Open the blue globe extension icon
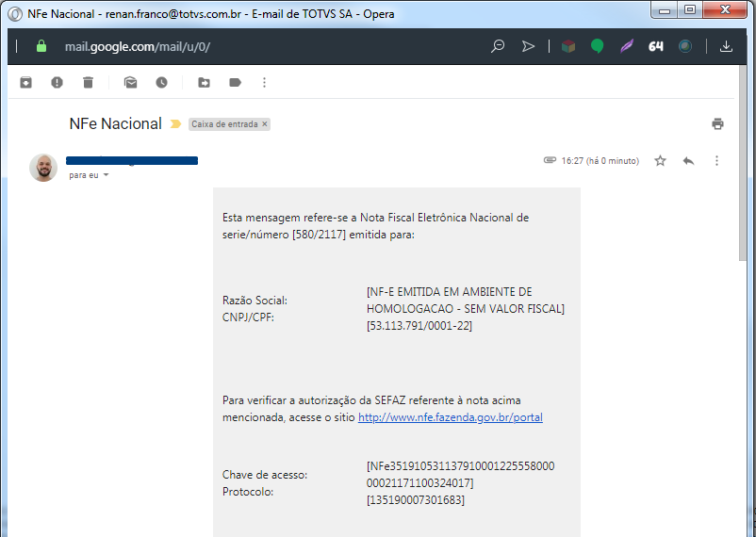756x537 pixels. (685, 46)
